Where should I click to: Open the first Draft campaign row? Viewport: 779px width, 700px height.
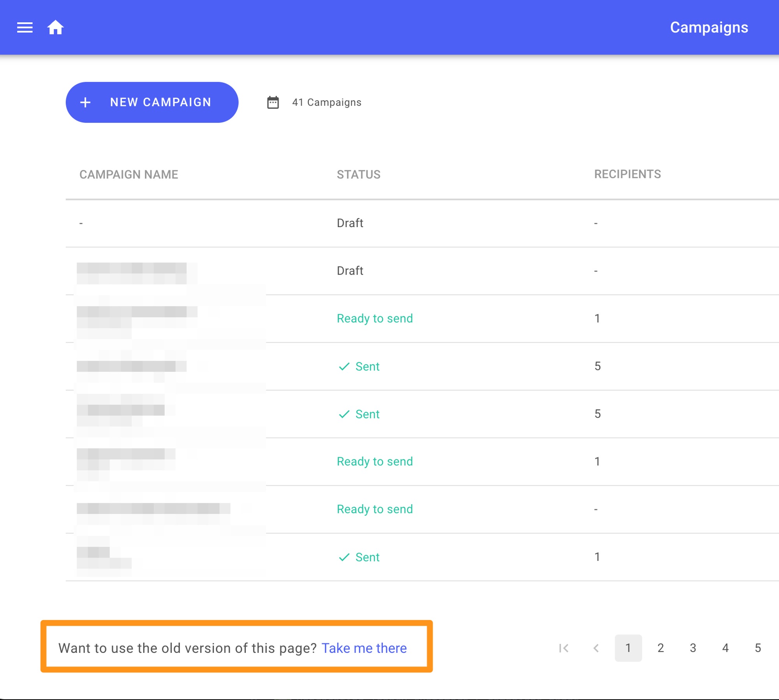point(350,223)
